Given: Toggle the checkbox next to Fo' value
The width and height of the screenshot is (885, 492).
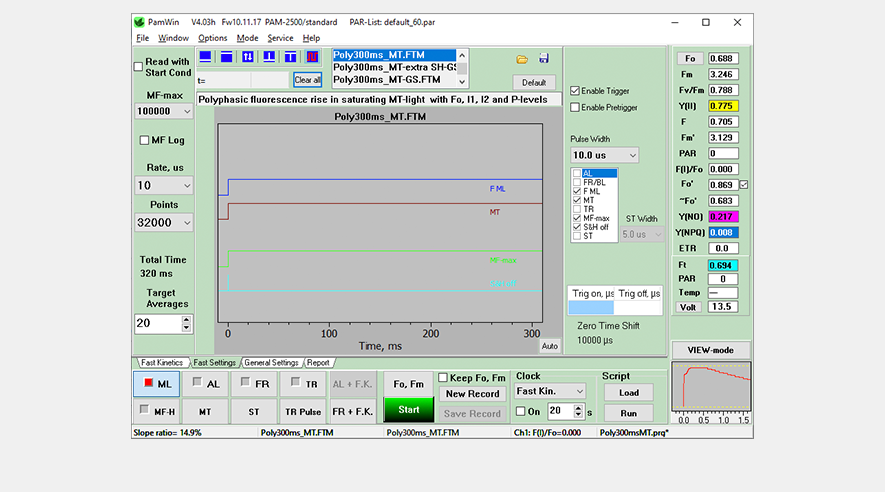Looking at the screenshot, I should coord(744,184).
